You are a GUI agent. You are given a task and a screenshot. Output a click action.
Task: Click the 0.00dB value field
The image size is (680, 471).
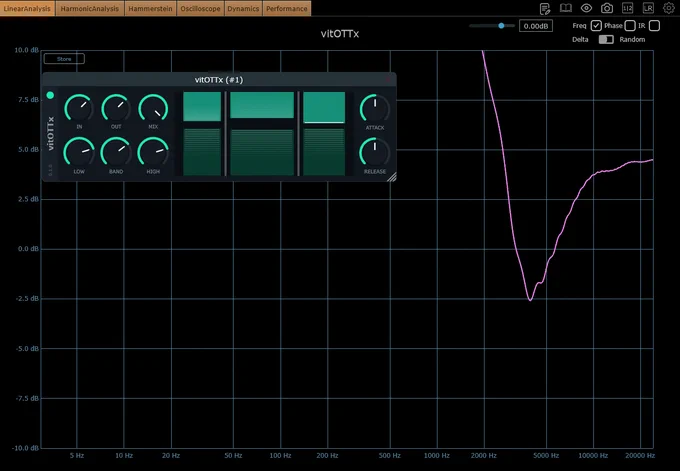(x=536, y=26)
